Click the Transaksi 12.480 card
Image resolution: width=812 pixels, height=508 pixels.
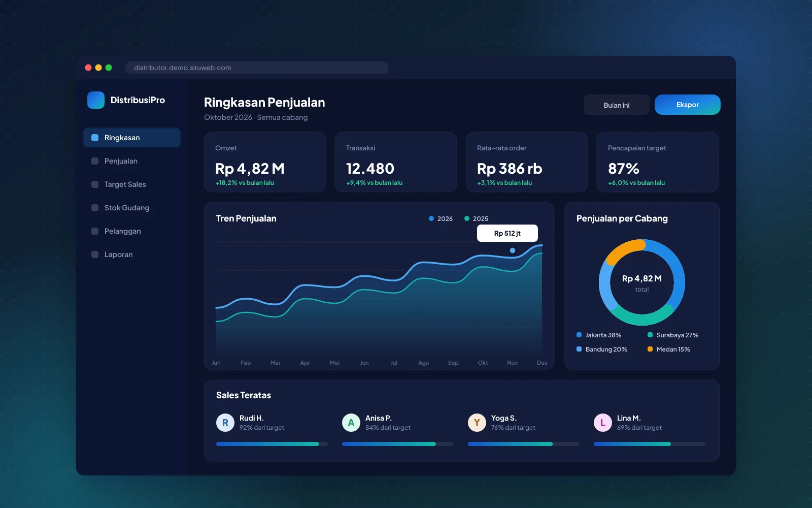click(396, 162)
